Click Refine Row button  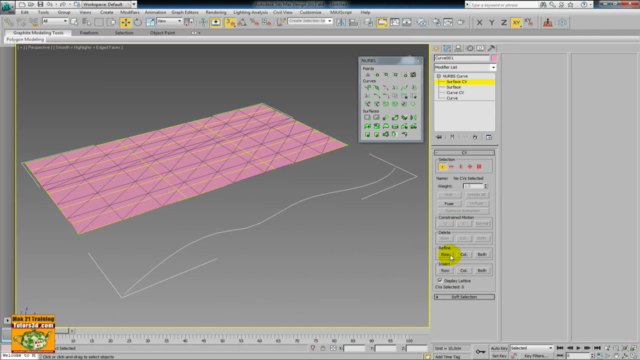(x=445, y=254)
